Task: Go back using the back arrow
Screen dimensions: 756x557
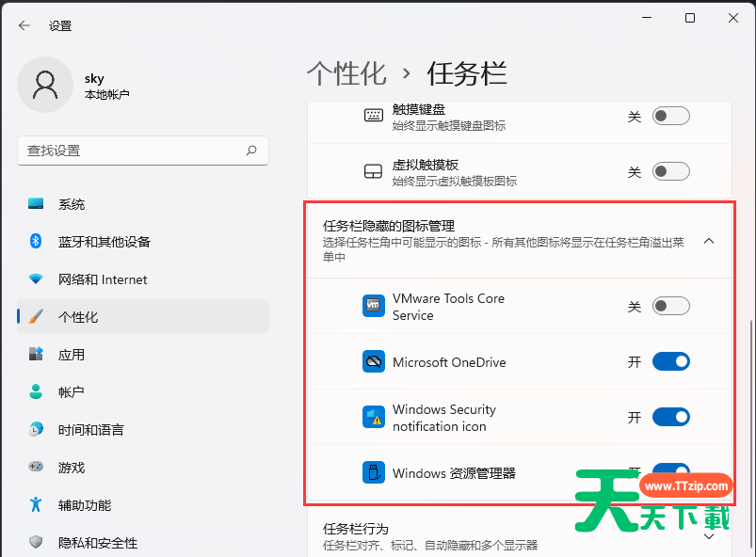Action: click(x=24, y=25)
